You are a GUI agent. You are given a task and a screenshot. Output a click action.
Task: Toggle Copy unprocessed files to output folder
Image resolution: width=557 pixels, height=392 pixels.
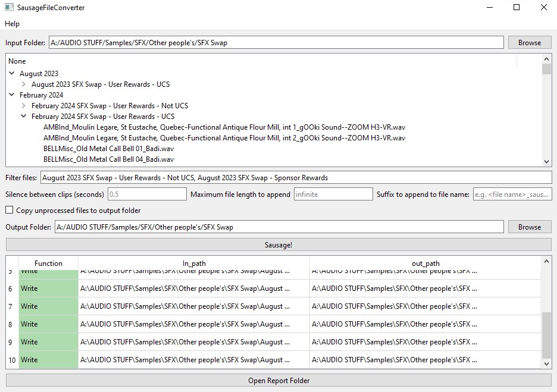tap(10, 210)
